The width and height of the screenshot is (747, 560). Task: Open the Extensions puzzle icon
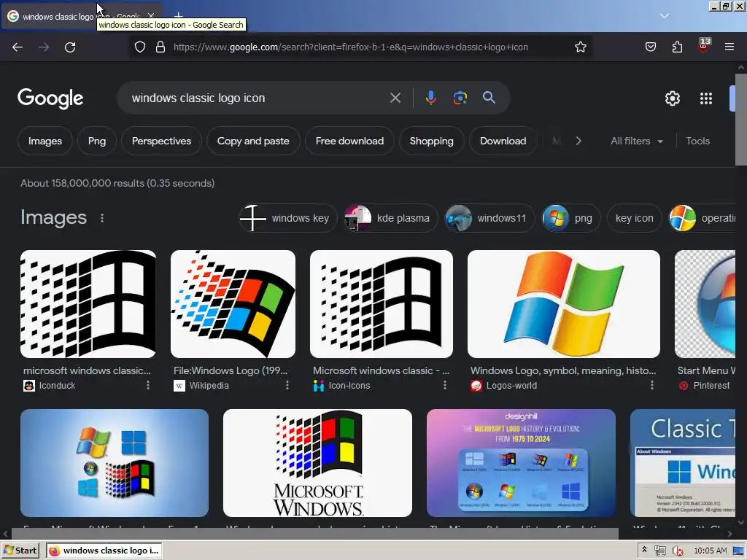[677, 47]
